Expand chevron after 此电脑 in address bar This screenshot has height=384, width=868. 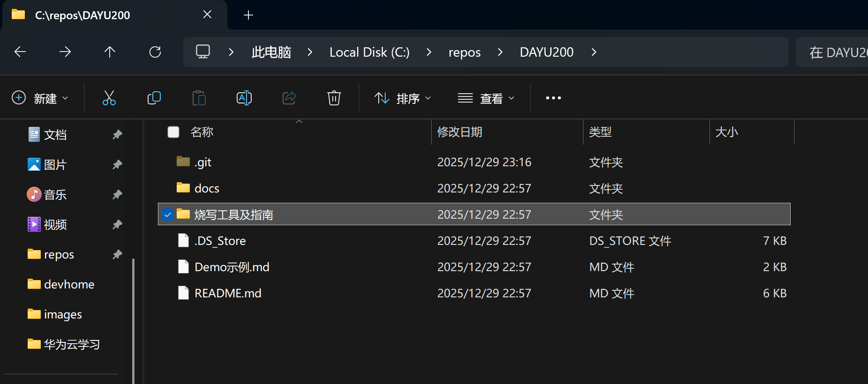310,52
